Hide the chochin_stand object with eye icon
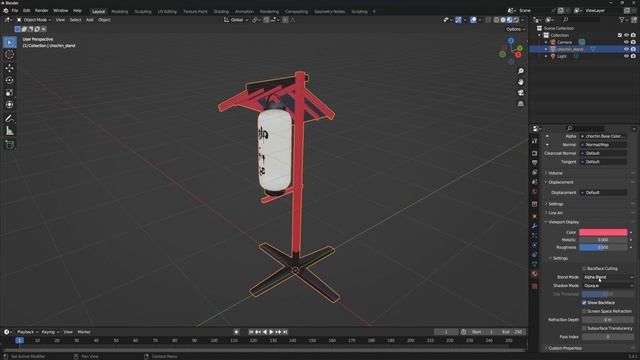 coord(626,49)
